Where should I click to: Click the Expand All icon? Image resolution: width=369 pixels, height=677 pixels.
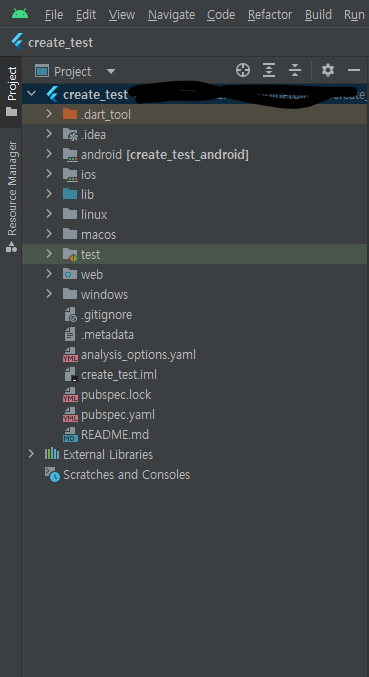coord(269,70)
